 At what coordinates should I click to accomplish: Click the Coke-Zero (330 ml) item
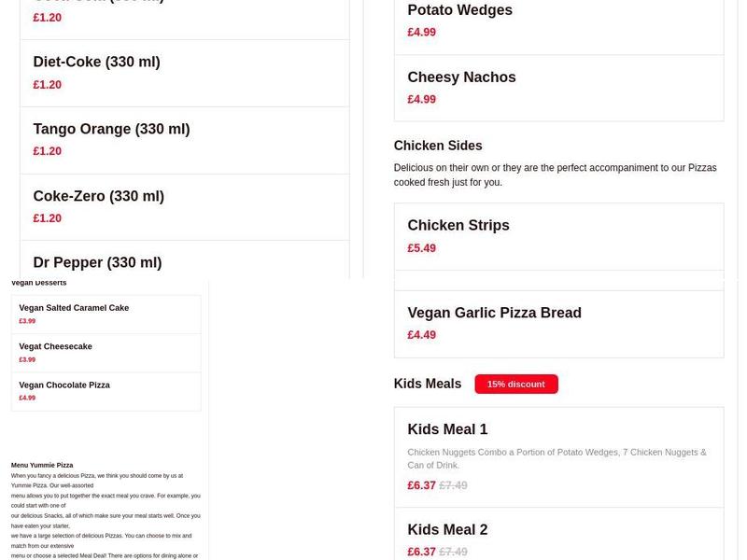pos(98,196)
